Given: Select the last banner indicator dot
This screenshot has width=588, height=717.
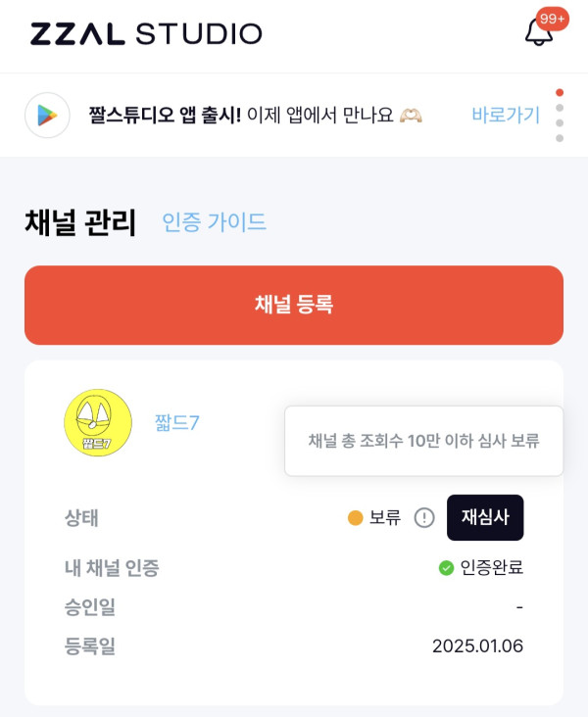Looking at the screenshot, I should 560,139.
